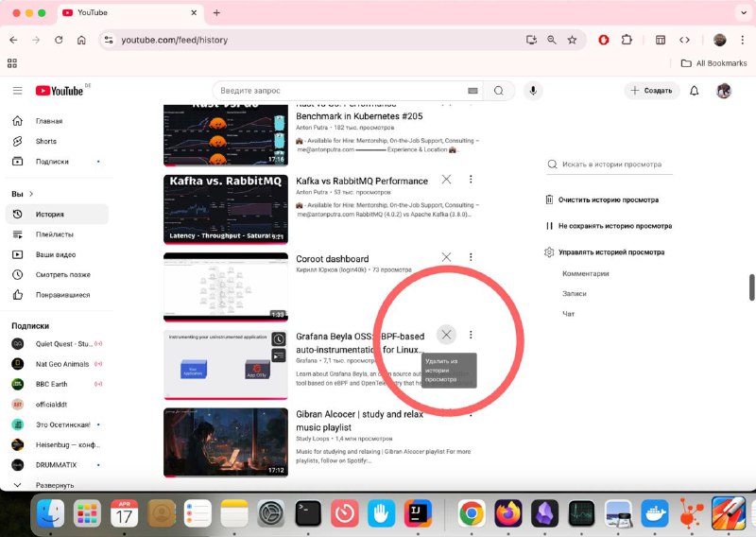Pause watch history saving
756x537 pixels.
pyautogui.click(x=609, y=226)
